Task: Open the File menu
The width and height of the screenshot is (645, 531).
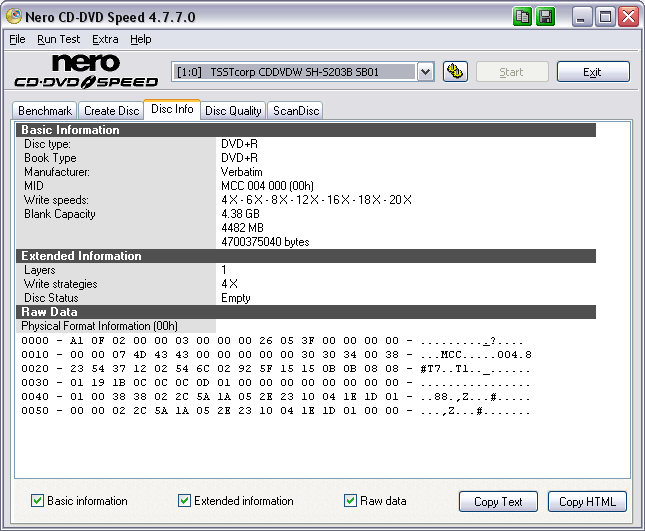Action: [x=17, y=39]
